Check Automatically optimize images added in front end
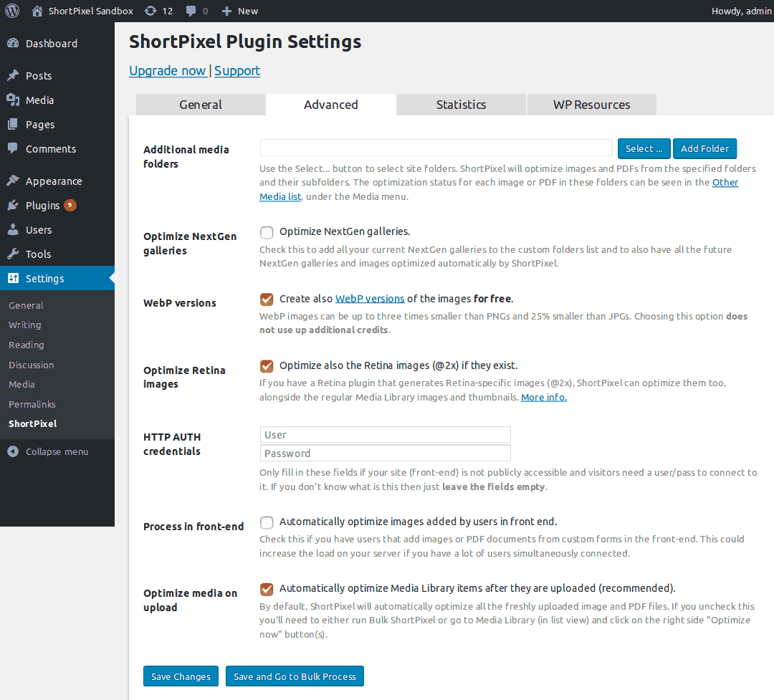Image resolution: width=774 pixels, height=700 pixels. [267, 522]
